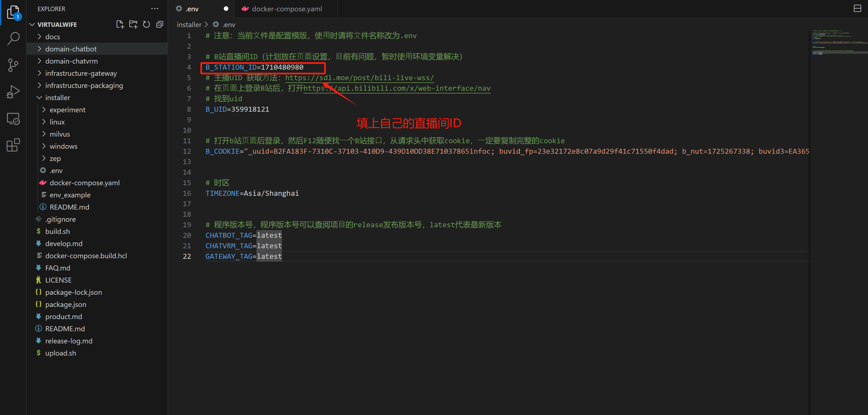Open the api.bilibili.com web-interface/nav link
The width and height of the screenshot is (868, 415).
pyautogui.click(x=397, y=88)
